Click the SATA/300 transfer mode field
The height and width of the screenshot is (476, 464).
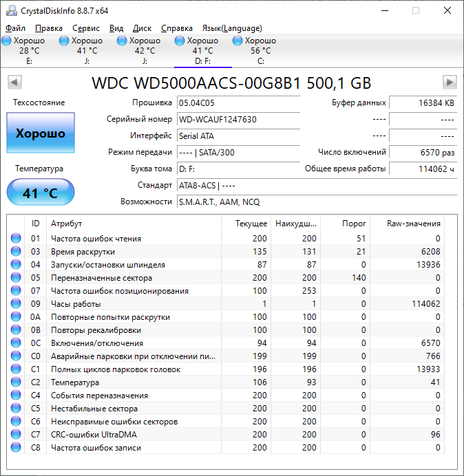pos(238,153)
